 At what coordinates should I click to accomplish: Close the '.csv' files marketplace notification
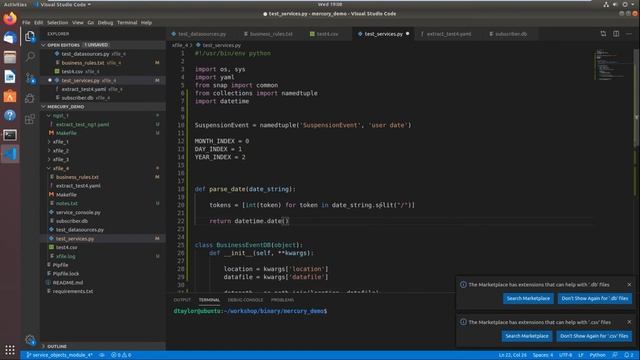tap(629, 322)
